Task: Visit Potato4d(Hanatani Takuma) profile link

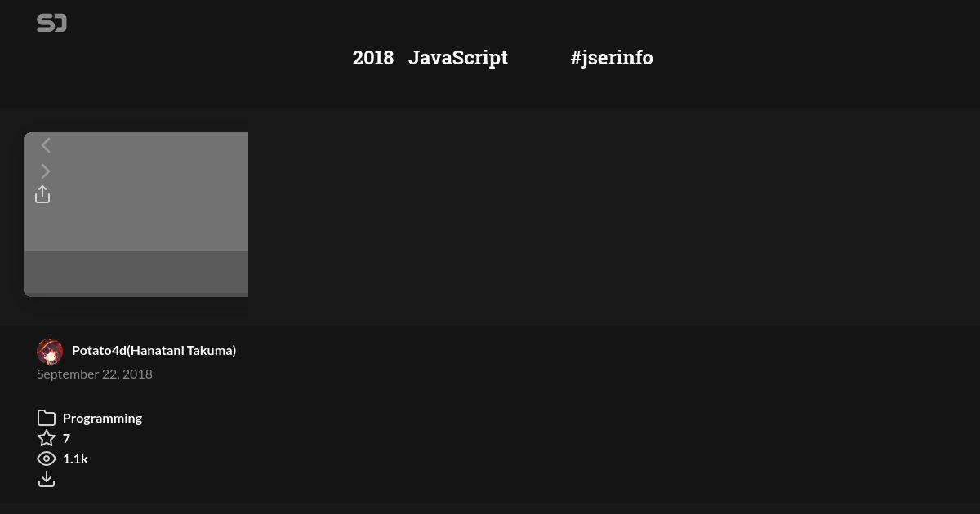Action: click(154, 350)
